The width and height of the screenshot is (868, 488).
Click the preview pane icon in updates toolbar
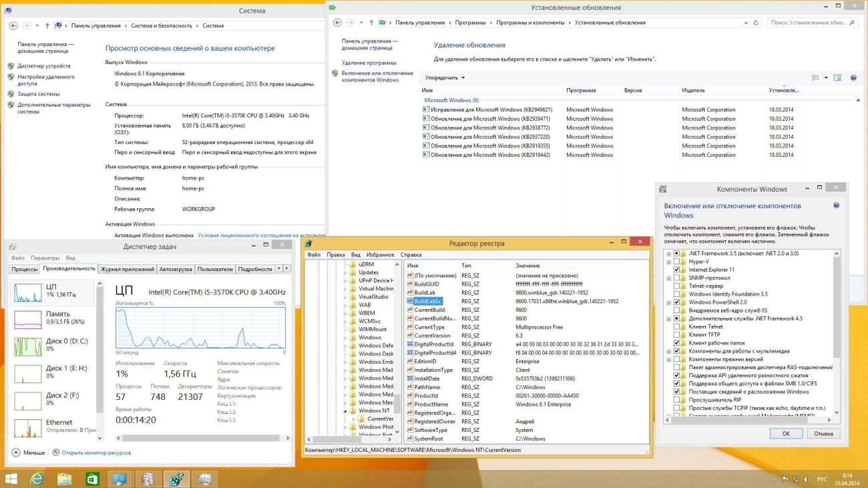point(837,77)
